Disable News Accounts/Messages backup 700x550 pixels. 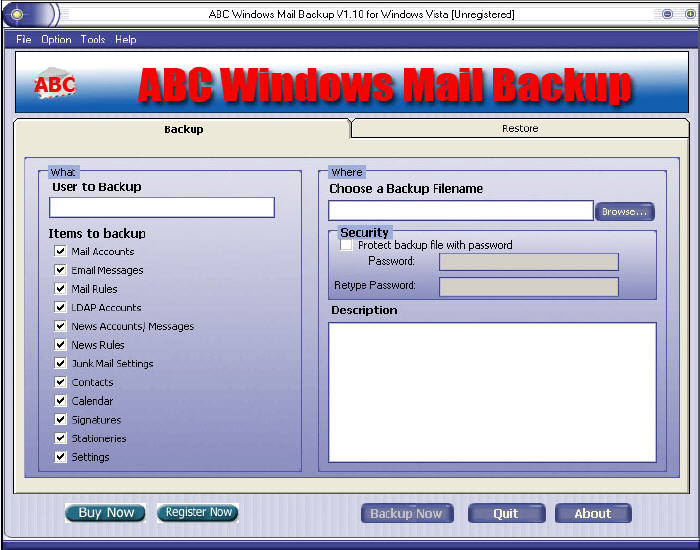click(60, 326)
